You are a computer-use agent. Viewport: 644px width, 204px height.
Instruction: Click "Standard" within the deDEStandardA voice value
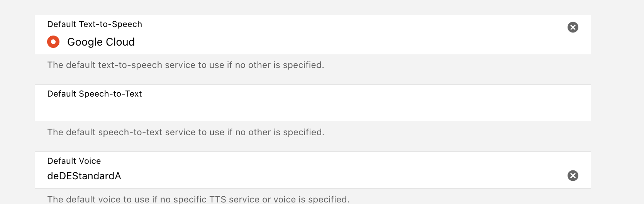click(89, 176)
